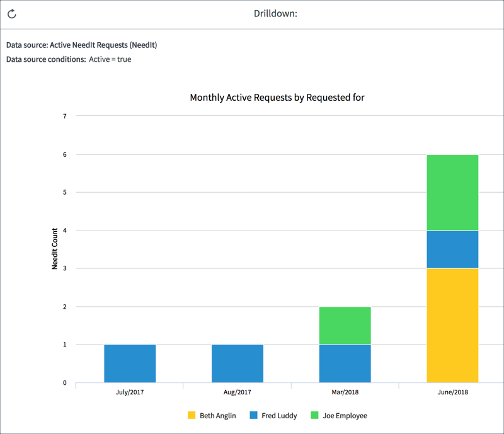
Task: Select Mar/2018 blue Fred Luddy segment
Action: [345, 363]
